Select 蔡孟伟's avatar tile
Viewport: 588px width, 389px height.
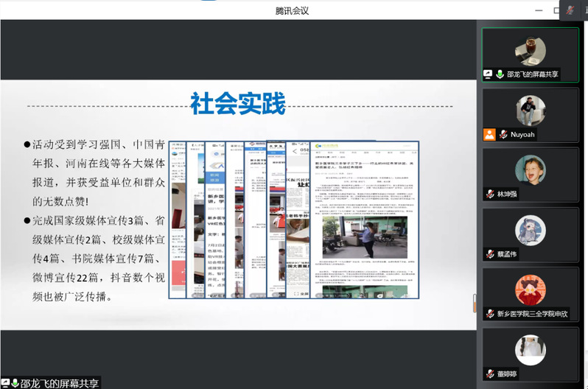530,230
